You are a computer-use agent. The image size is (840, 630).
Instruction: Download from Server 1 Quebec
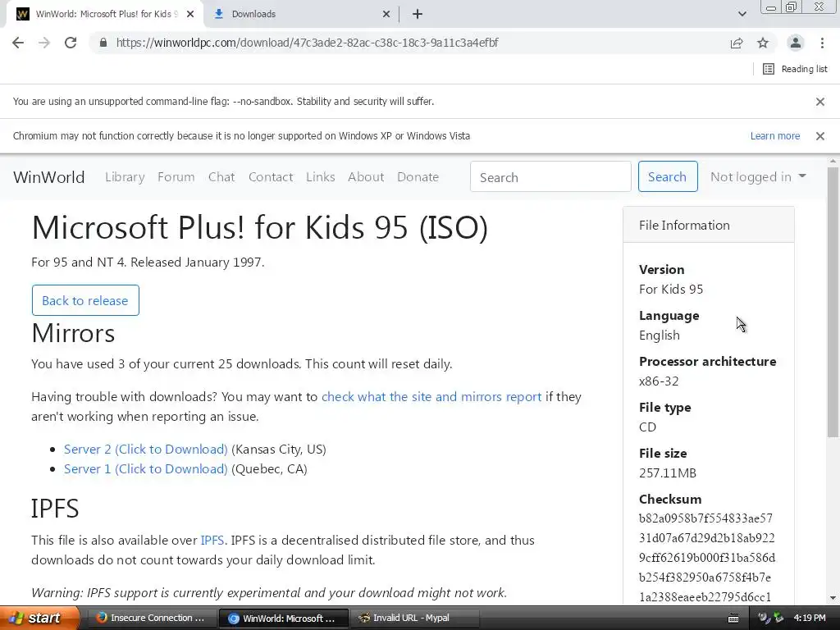click(x=146, y=468)
